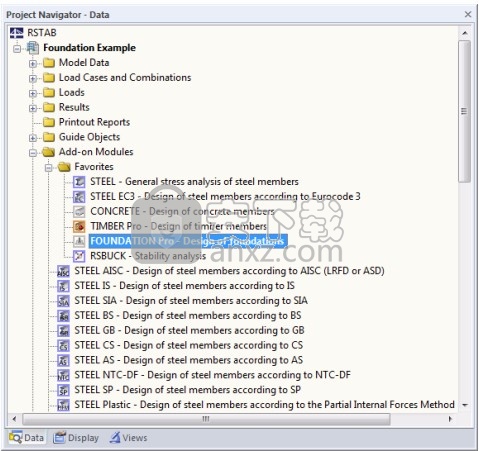Click the TIMBER Pro module icon
The width and height of the screenshot is (479, 451).
coord(79,226)
